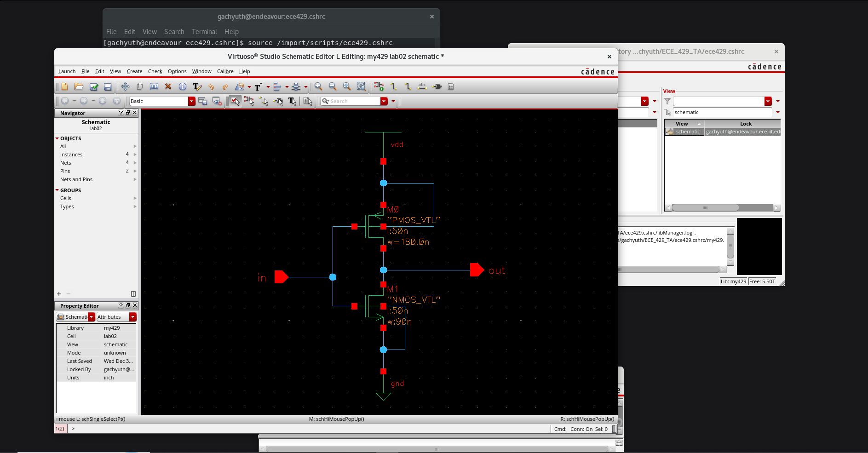Click the Delete X icon

(x=168, y=86)
